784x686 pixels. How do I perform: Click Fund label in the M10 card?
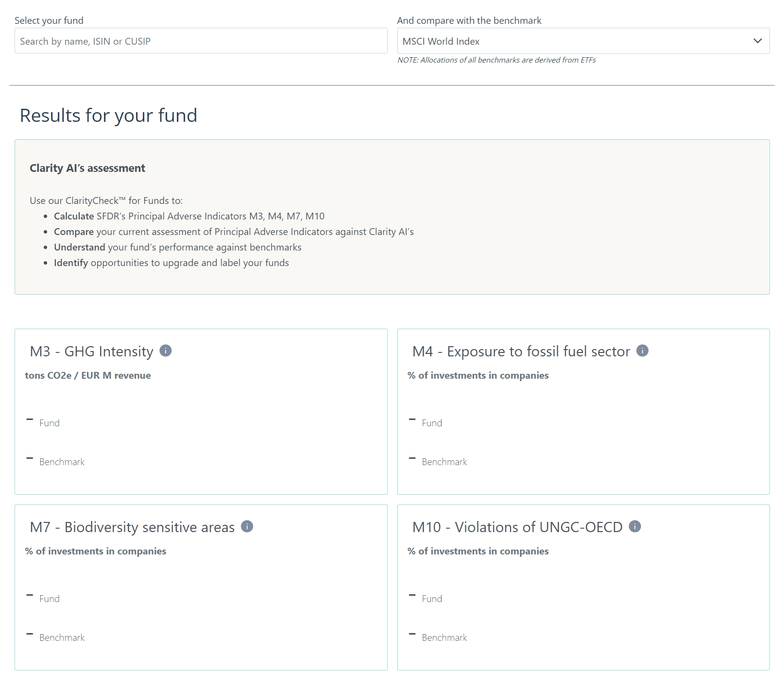click(432, 599)
